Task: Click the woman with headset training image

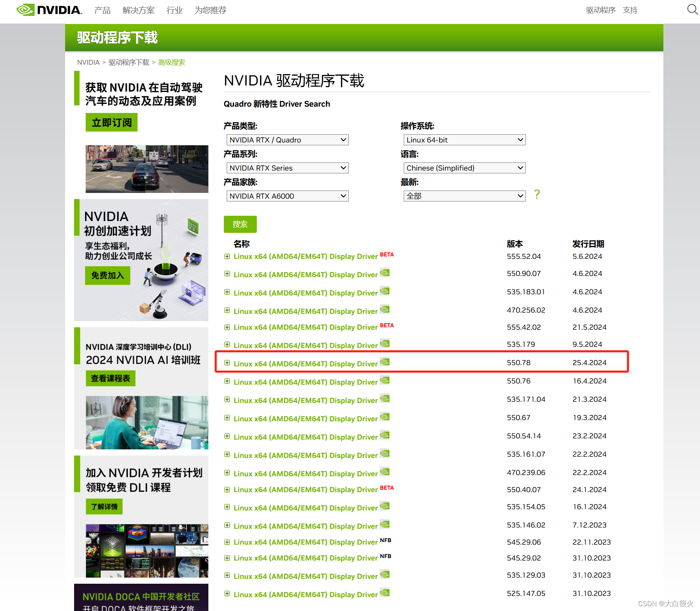Action: (147, 423)
